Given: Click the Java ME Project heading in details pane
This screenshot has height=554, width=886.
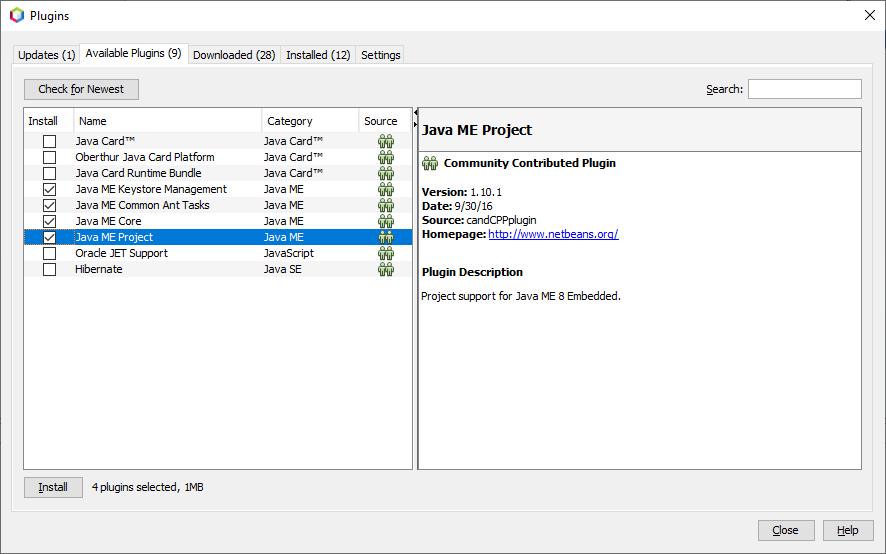Looking at the screenshot, I should [477, 130].
